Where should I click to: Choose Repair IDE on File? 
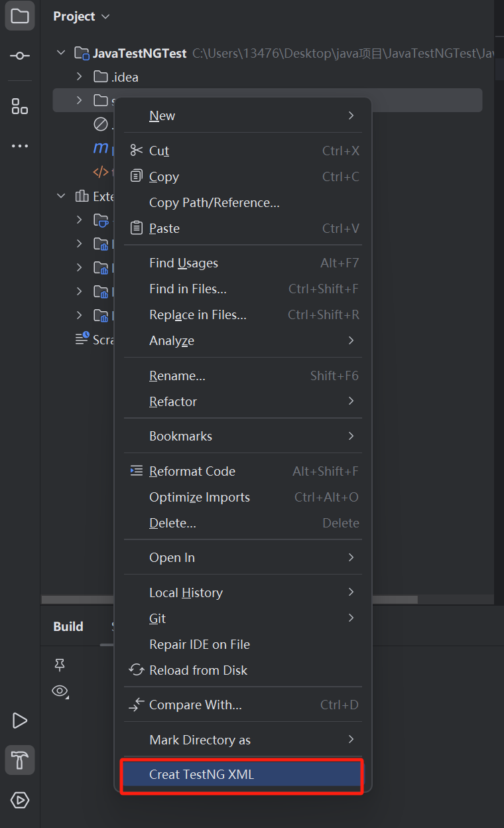pos(243,644)
